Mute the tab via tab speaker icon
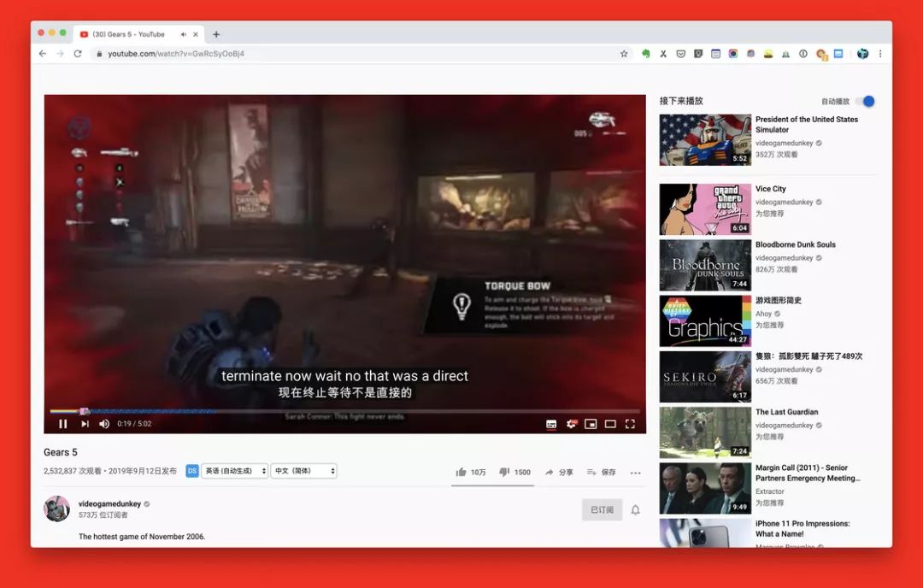This screenshot has width=923, height=588. pos(183,34)
